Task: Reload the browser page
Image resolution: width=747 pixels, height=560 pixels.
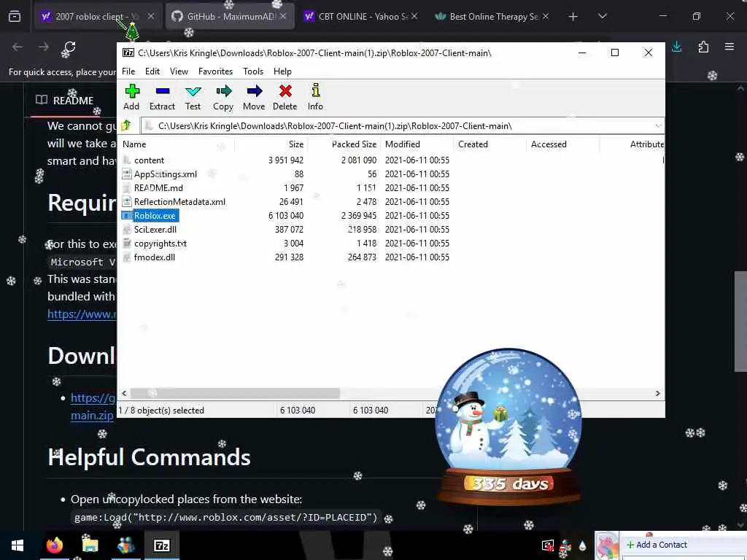Action: pos(69,47)
